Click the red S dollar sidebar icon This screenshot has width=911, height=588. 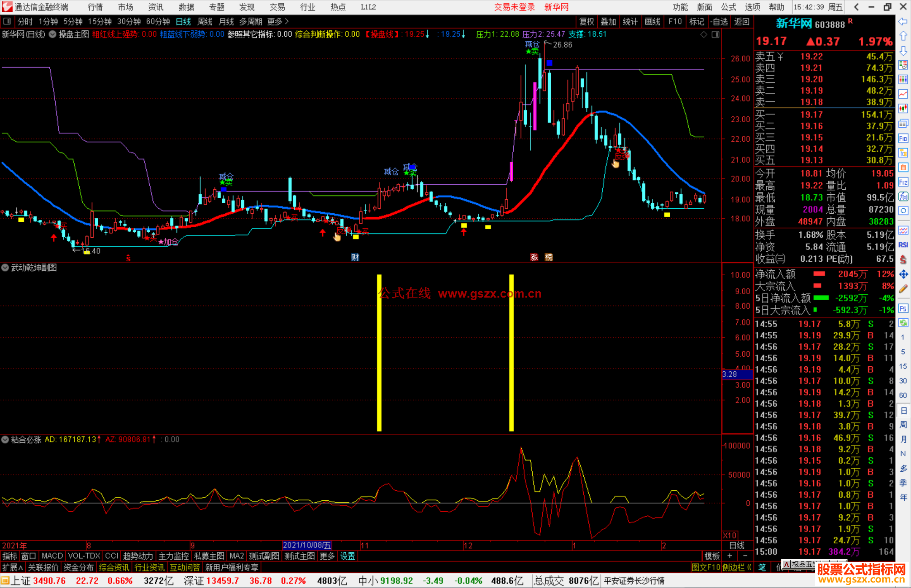(x=903, y=260)
